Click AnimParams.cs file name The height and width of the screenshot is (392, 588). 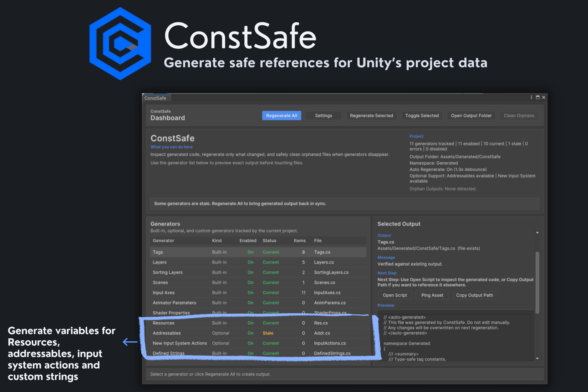pyautogui.click(x=330, y=303)
